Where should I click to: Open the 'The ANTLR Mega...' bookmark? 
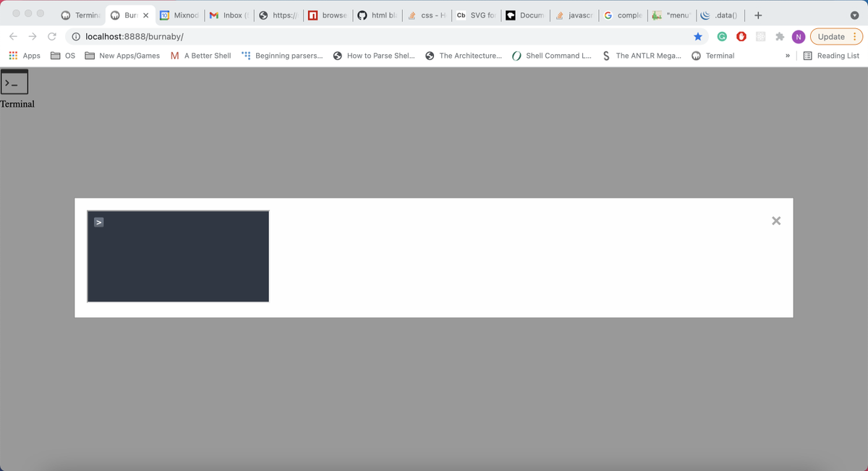[x=642, y=56]
